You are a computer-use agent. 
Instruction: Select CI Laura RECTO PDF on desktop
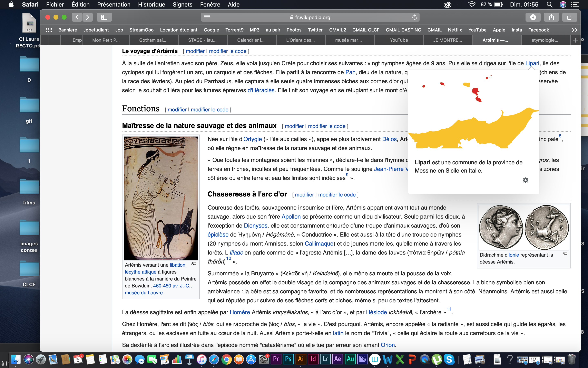29,30
